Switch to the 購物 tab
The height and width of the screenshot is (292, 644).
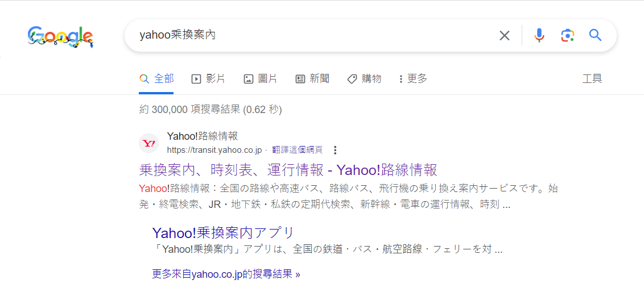[x=364, y=79]
